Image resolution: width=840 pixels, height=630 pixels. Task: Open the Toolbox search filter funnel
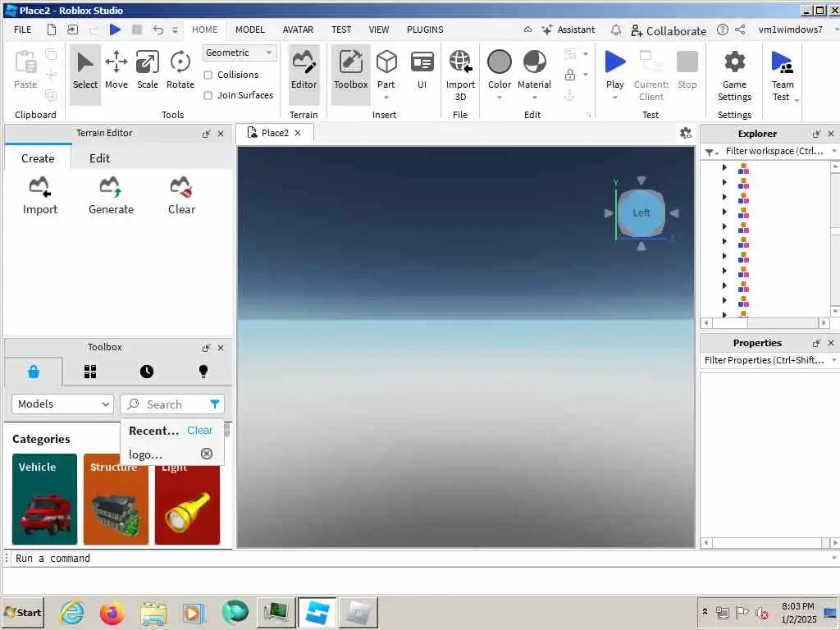tap(214, 404)
